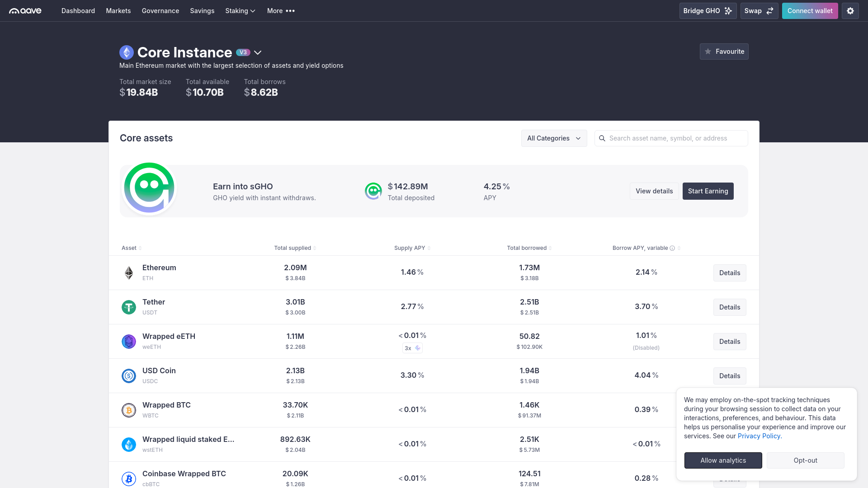Click Connect wallet

[x=810, y=11]
